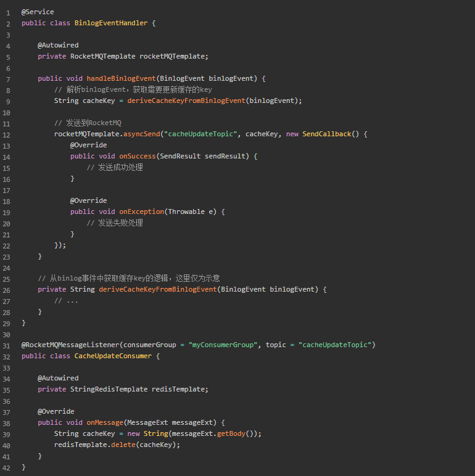
Task: Click the onSuccess method name
Action: click(x=138, y=157)
